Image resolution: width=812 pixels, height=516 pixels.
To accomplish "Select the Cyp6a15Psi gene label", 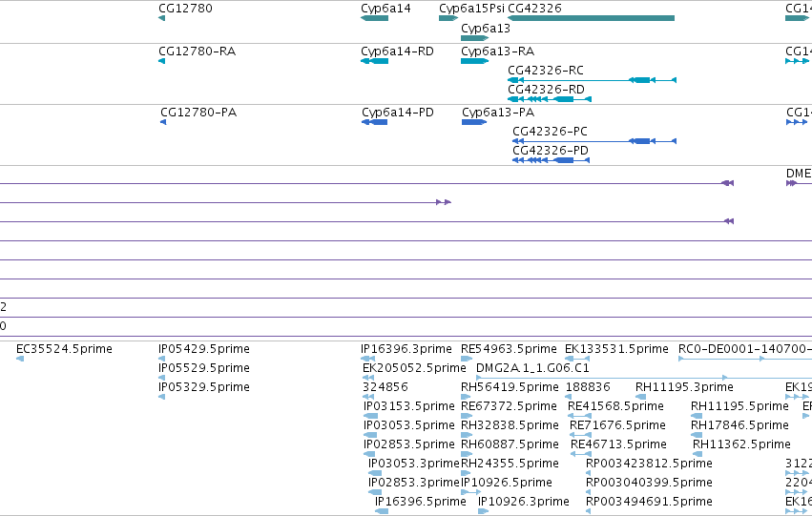I will (471, 9).
